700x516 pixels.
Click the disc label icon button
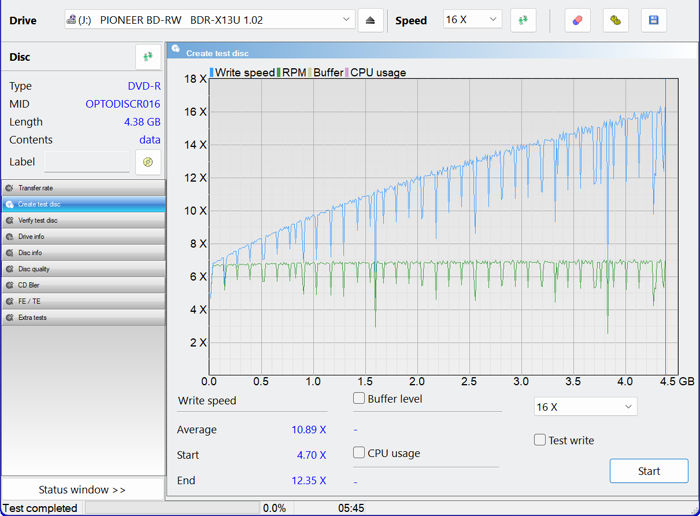pos(148,162)
